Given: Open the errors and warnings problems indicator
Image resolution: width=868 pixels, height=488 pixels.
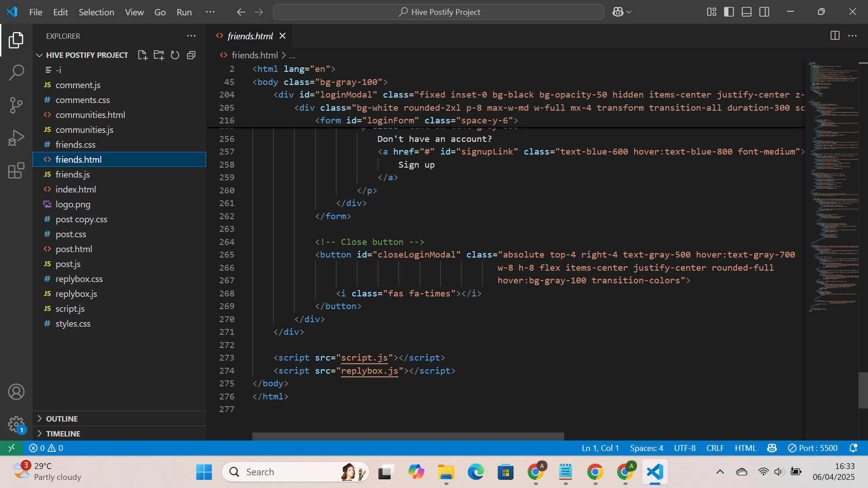Looking at the screenshot, I should coord(46,448).
